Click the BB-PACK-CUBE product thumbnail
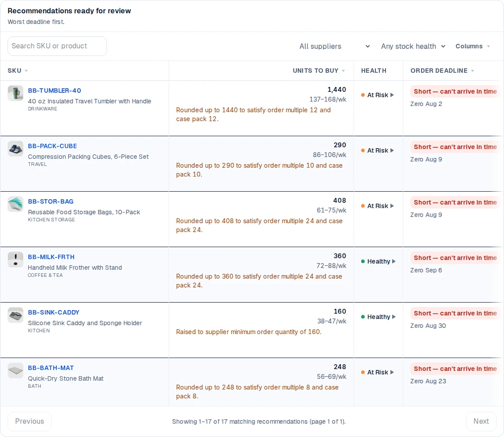 (16, 149)
